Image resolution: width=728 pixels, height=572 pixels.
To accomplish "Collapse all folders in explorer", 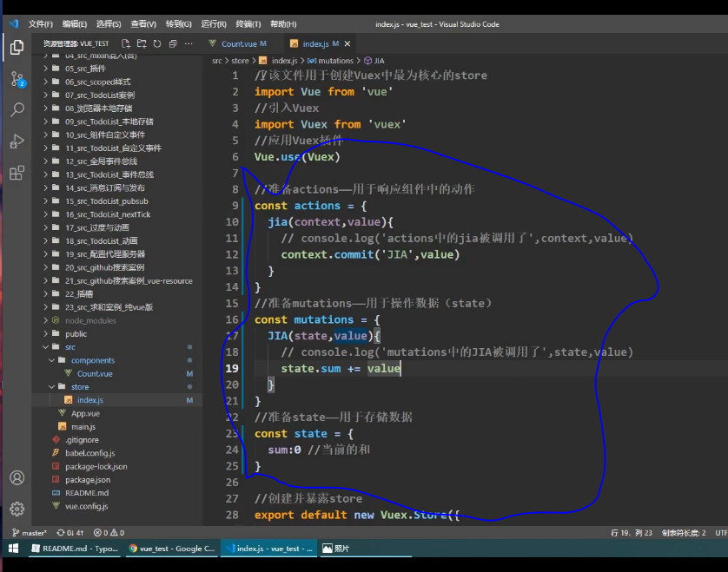I will [173, 43].
